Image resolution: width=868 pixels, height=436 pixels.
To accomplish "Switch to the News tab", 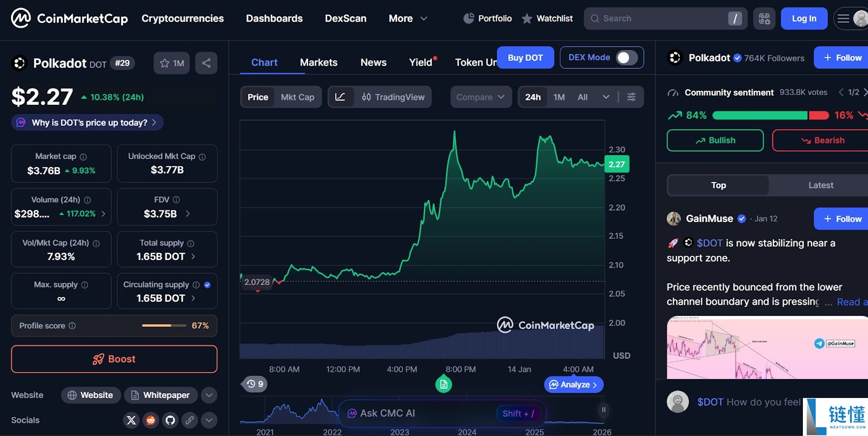I will [373, 62].
